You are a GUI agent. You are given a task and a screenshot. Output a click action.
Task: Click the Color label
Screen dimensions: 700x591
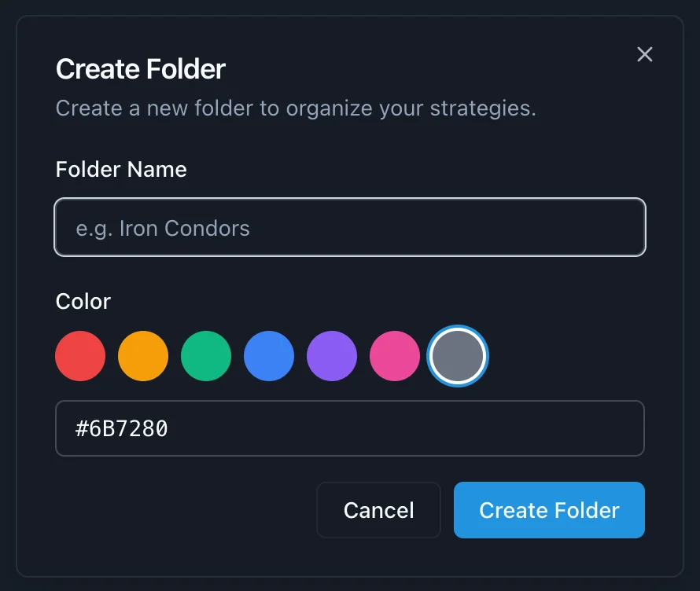83,301
